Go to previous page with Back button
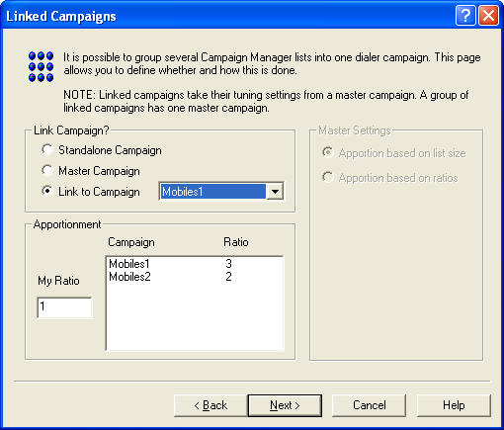 (210, 405)
